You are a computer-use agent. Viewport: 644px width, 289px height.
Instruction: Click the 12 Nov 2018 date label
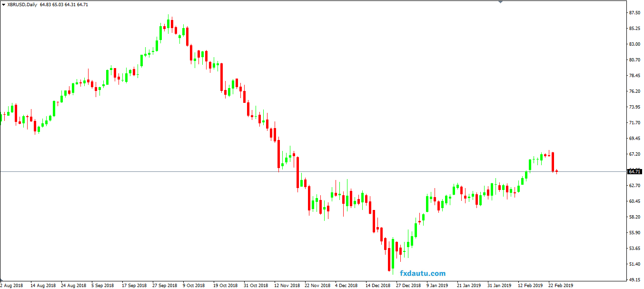coord(288,286)
